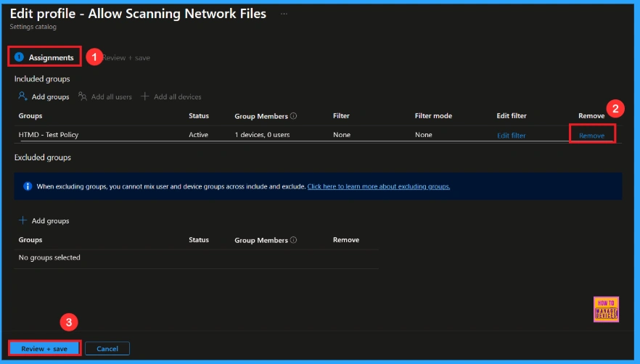
Task: Click the Add all devices plus icon
Action: tap(145, 96)
